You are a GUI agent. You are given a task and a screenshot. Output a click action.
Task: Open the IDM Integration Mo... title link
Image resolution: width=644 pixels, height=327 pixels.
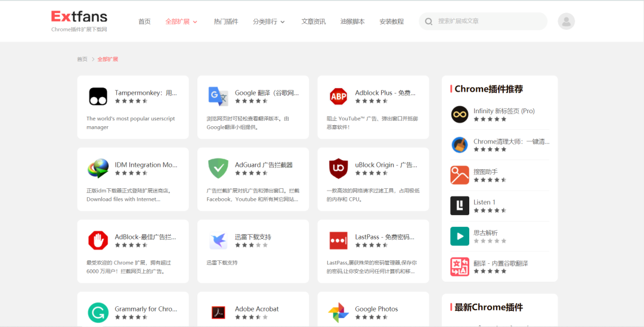(146, 164)
